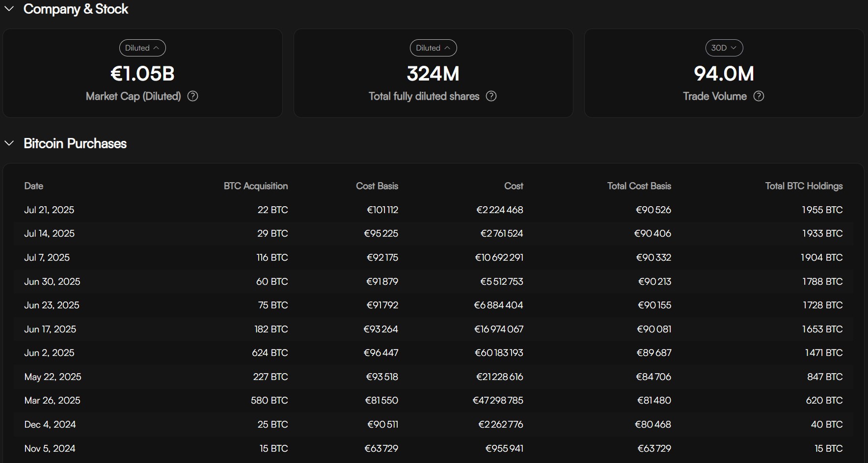Click help icon beside Total fully diluted shares
The height and width of the screenshot is (463, 868).
(x=491, y=96)
